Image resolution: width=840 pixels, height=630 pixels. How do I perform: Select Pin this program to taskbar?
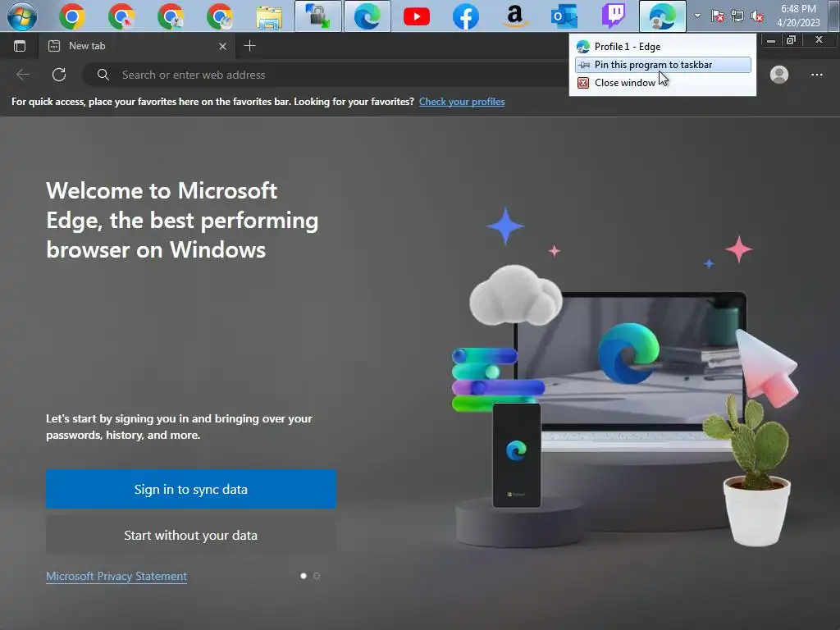pyautogui.click(x=663, y=65)
